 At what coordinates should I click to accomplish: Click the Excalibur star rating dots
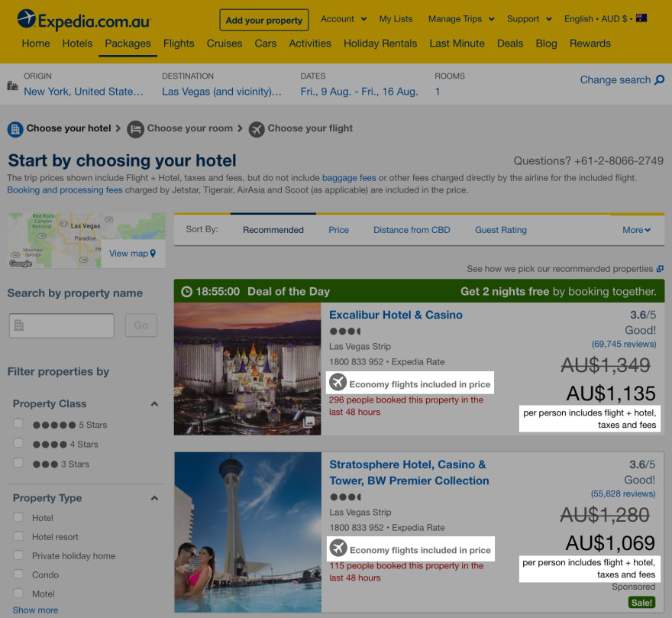point(345,331)
